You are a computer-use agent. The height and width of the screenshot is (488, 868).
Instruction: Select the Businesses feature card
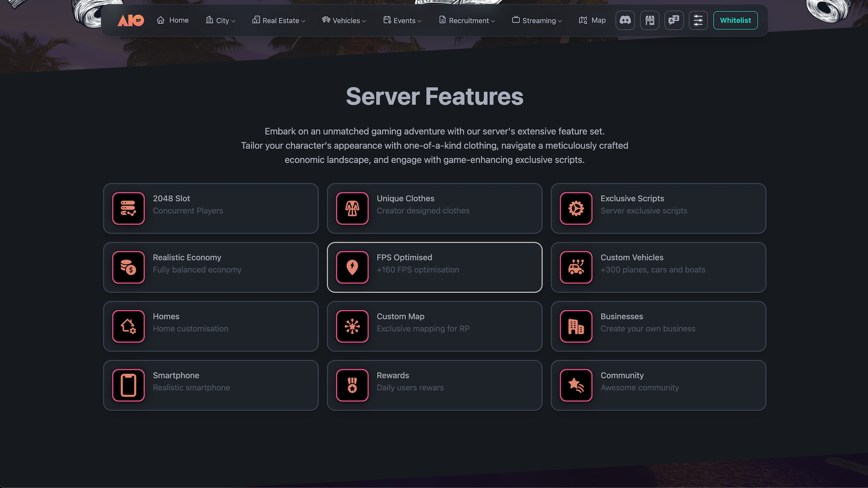point(658,326)
